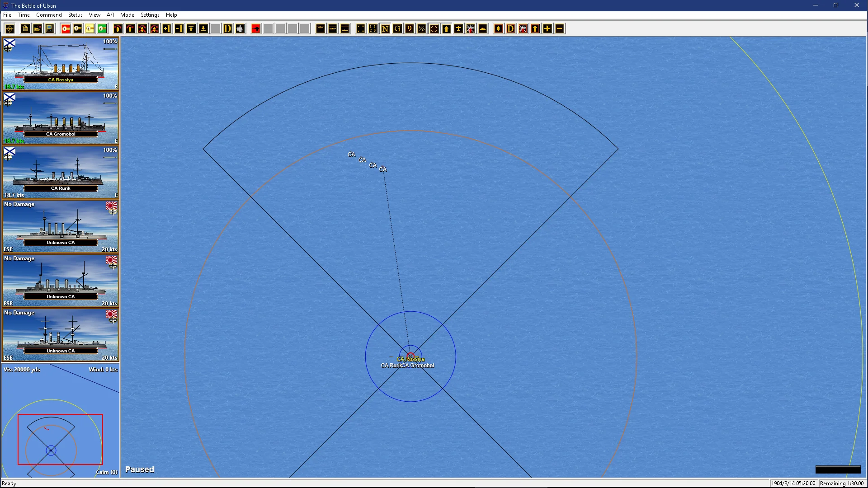Screen dimensions: 868x488
Task: Select the CA Gromoboi ship card
Action: coord(61,118)
